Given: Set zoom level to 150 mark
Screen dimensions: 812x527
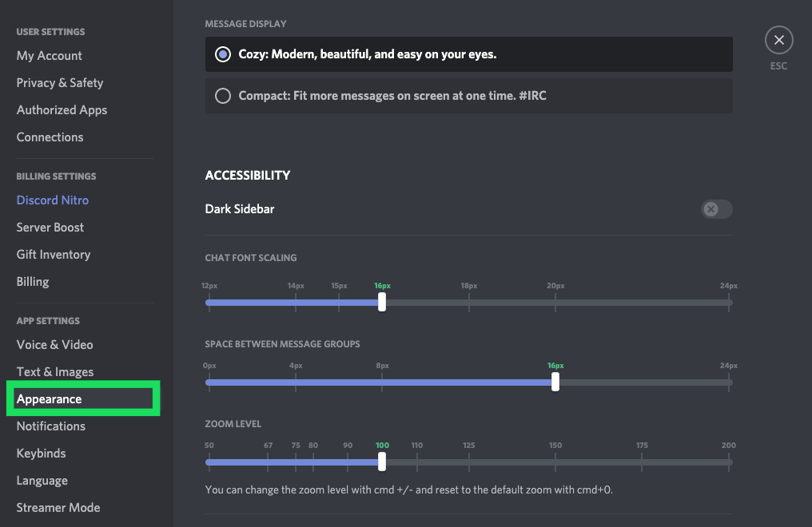Looking at the screenshot, I should pyautogui.click(x=555, y=462).
